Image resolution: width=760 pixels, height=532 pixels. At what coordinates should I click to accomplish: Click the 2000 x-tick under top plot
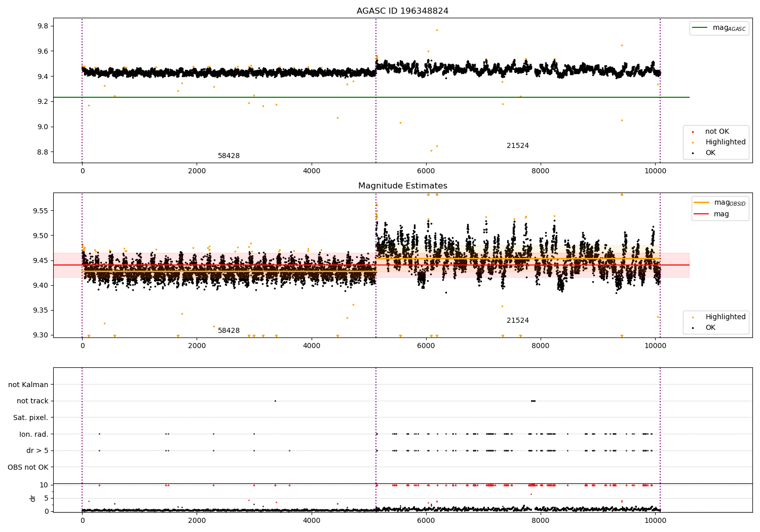tap(197, 171)
